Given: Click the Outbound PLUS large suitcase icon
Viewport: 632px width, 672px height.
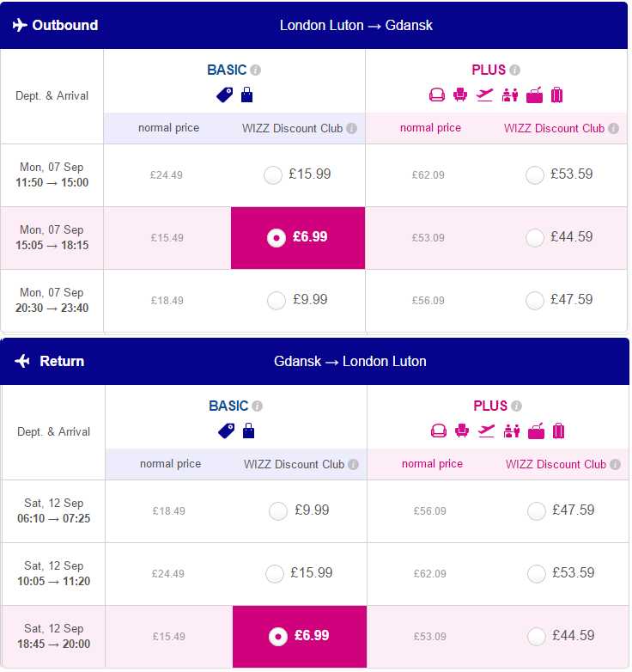Looking at the screenshot, I should pos(556,95).
